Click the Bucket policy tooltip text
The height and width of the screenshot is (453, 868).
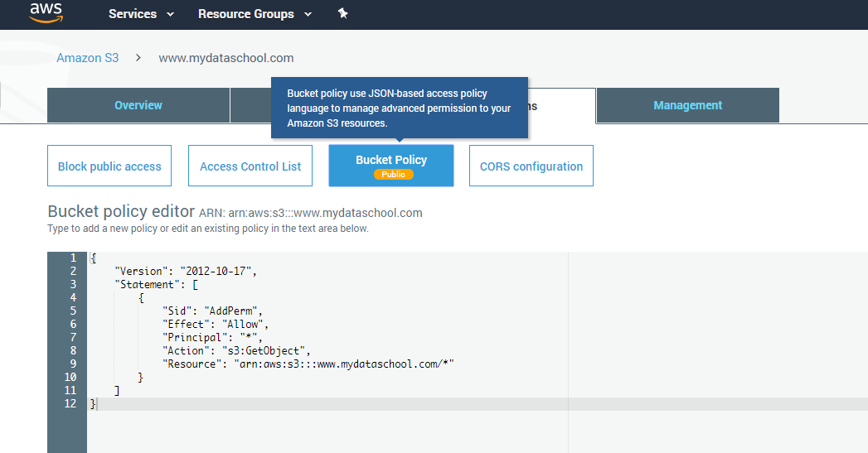pyautogui.click(x=399, y=108)
